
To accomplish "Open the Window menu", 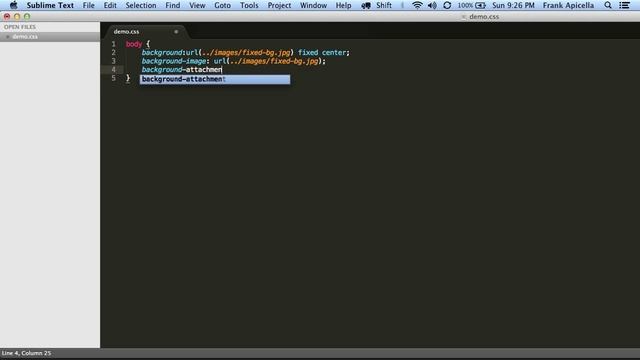I will click(x=313, y=5).
